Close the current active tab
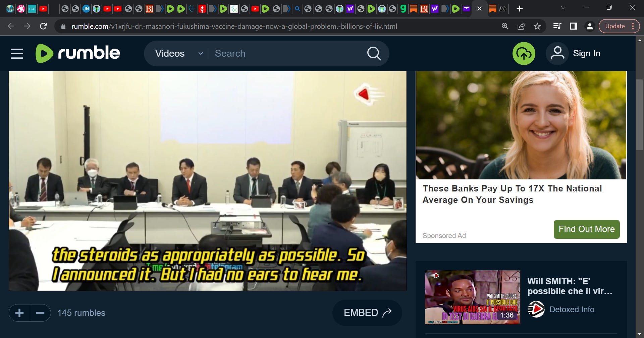 coord(479,9)
